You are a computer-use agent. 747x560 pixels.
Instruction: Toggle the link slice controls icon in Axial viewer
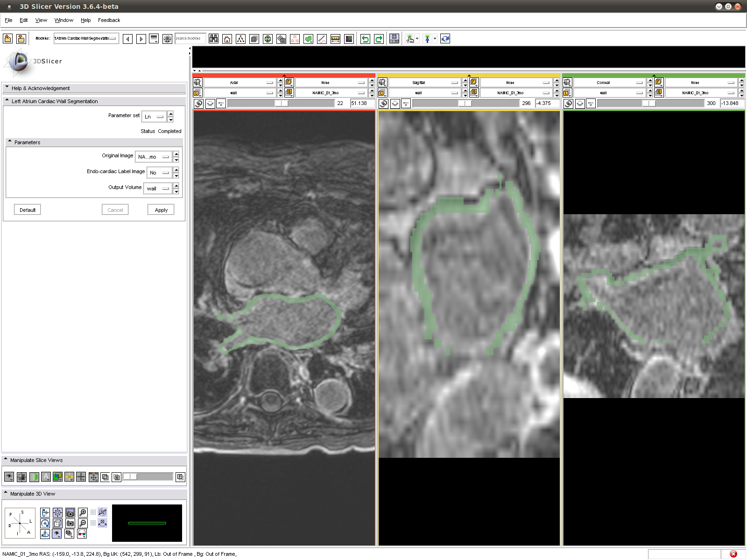[198, 104]
